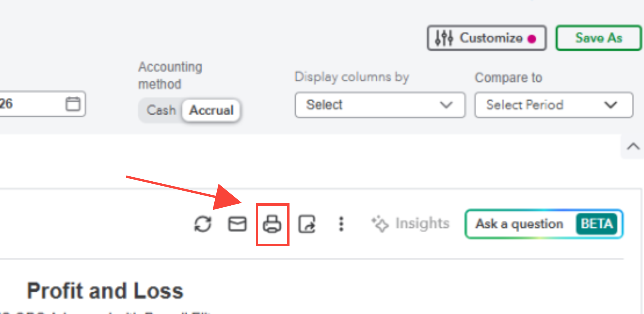This screenshot has height=314, width=644.
Task: Select the Accrual accounting method
Action: click(x=211, y=110)
